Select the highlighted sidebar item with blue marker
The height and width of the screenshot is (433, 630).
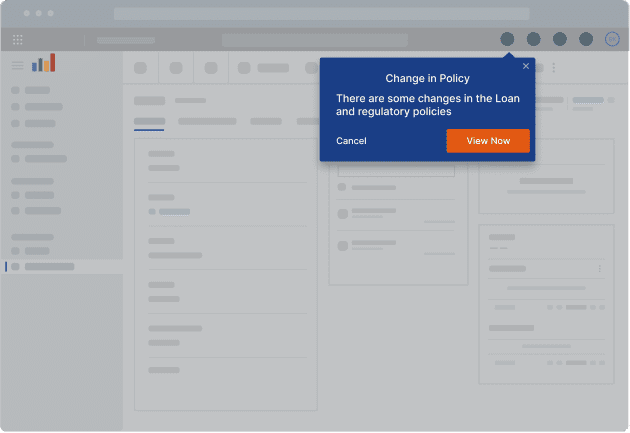[x=62, y=267]
